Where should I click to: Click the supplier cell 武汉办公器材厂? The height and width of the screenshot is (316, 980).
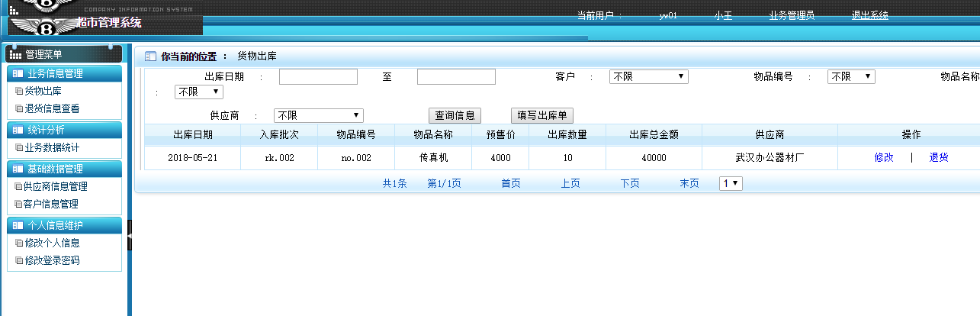[770, 157]
